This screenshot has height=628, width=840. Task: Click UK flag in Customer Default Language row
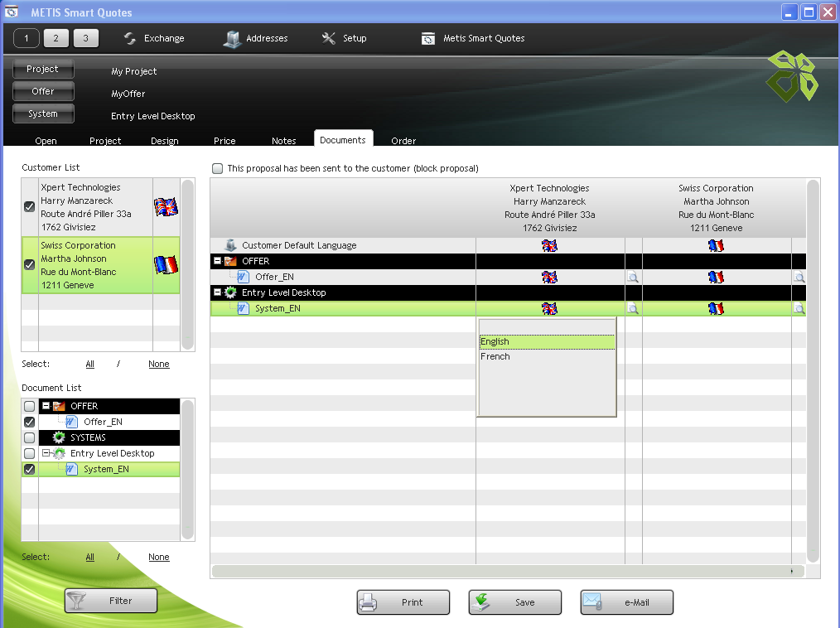549,245
